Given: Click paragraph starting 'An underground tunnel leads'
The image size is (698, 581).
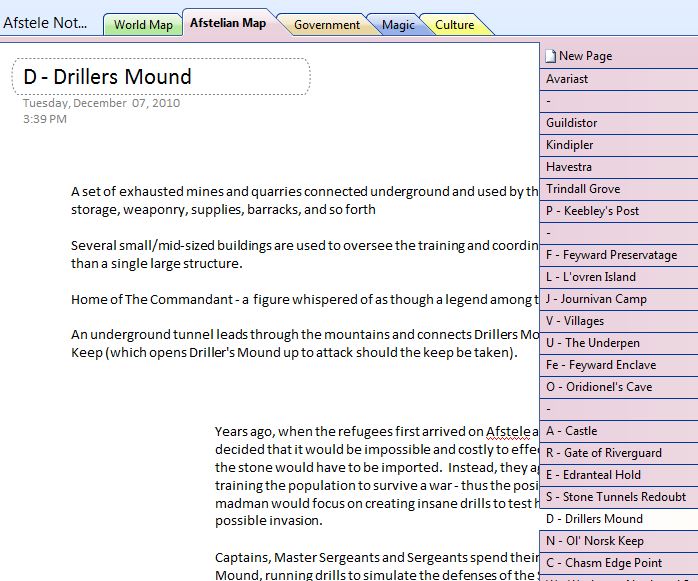Looking at the screenshot, I should [305, 344].
